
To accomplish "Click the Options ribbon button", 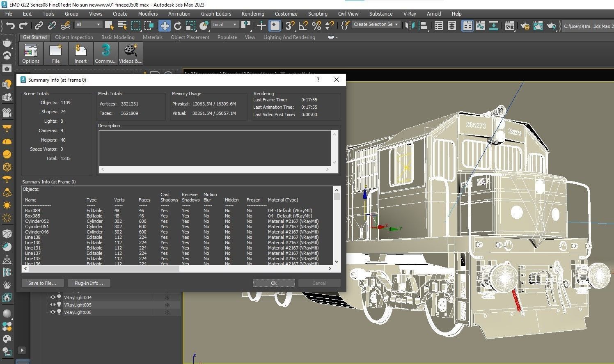I will 31,54.
